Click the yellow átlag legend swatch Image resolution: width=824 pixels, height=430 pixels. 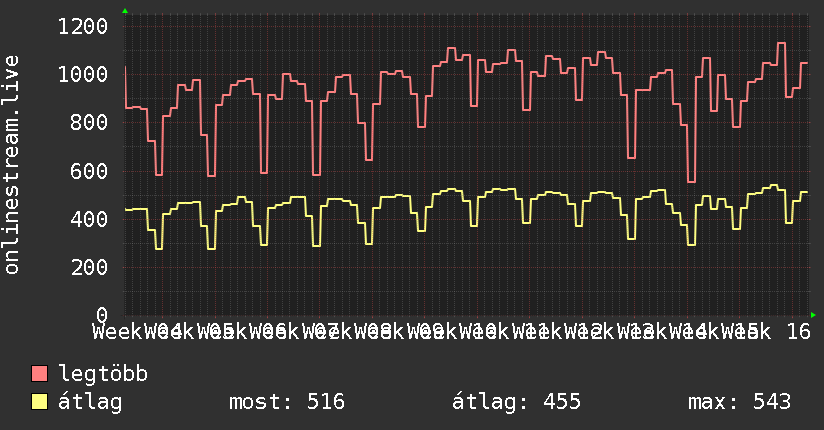pyautogui.click(x=39, y=402)
